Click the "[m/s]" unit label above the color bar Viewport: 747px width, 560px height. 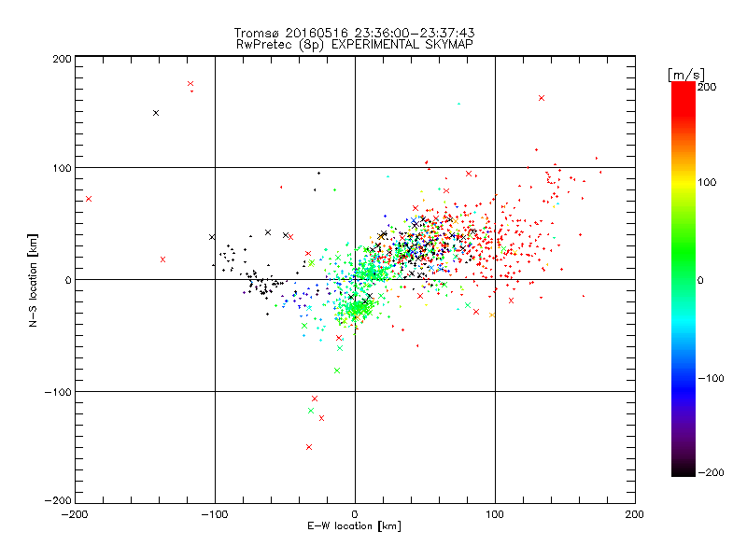[686, 75]
